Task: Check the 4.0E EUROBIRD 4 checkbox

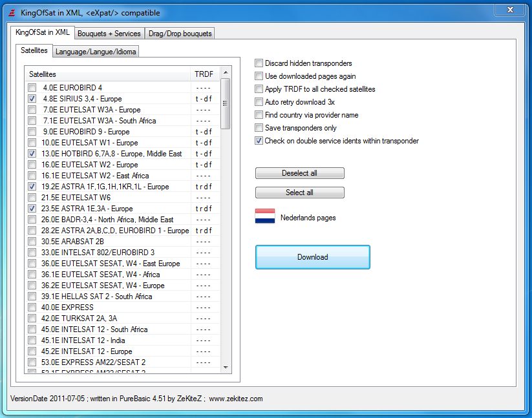Action: pyautogui.click(x=32, y=88)
